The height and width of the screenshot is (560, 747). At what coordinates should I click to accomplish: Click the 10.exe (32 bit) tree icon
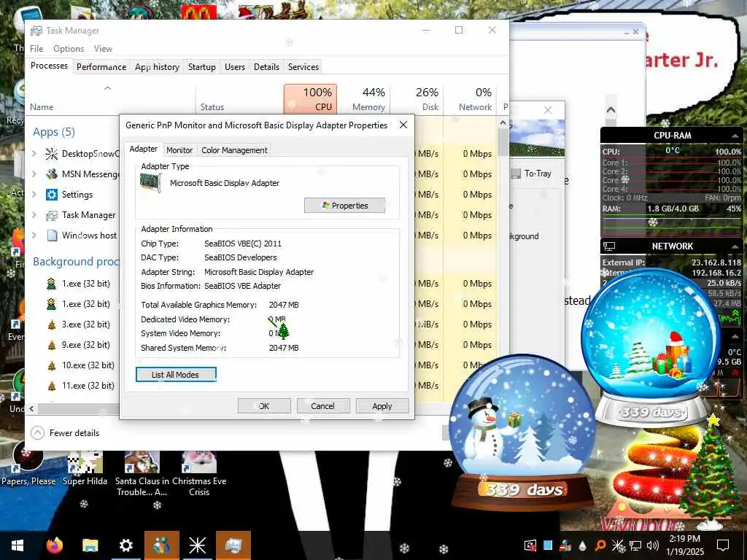[x=52, y=366]
